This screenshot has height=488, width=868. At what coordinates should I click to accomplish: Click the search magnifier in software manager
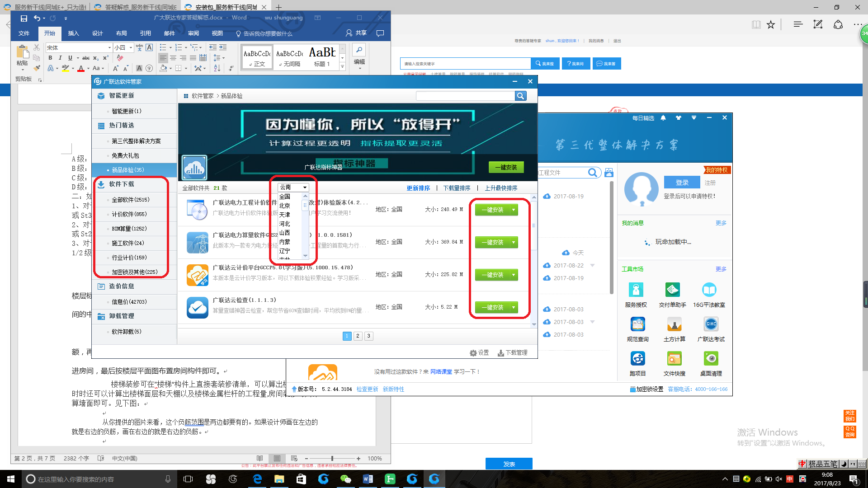point(520,96)
